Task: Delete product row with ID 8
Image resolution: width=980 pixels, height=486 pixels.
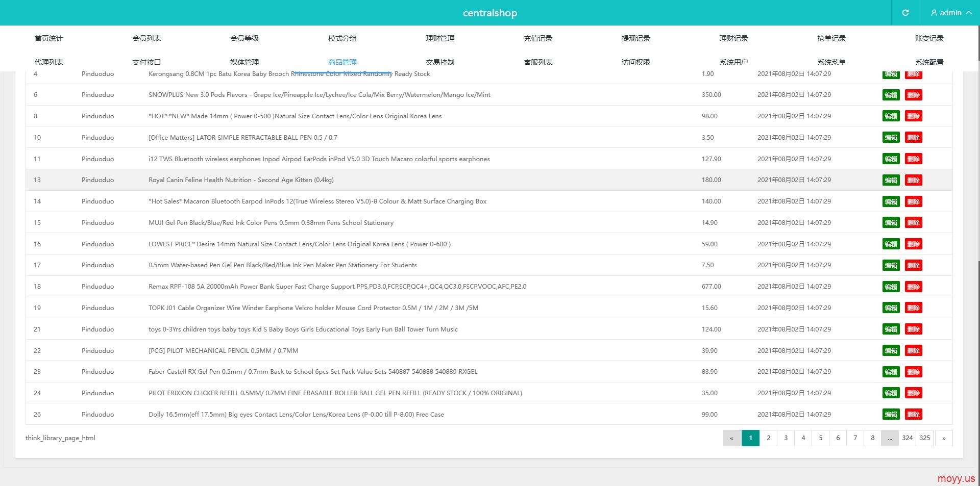Action: (914, 116)
